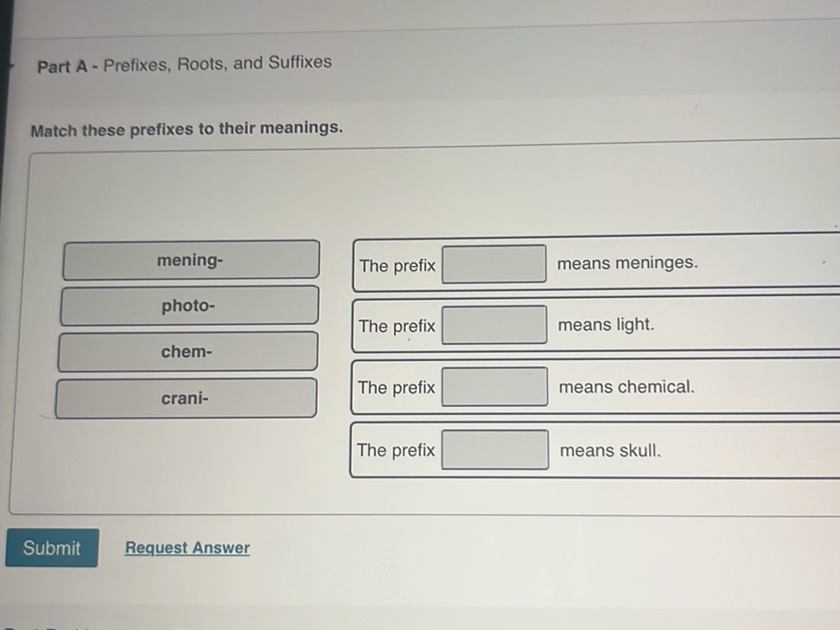Select the photo- prefix tile
Viewport: 840px width, 630px height.
coord(188,304)
